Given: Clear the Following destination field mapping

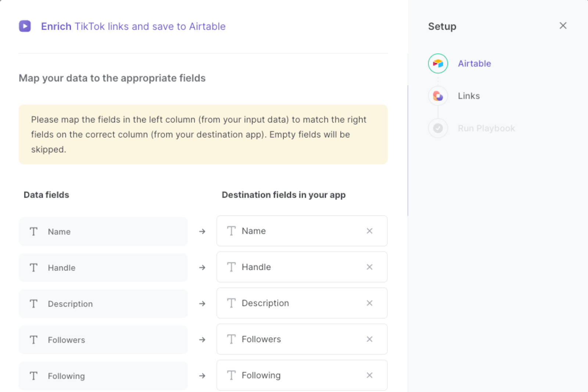Looking at the screenshot, I should coord(369,375).
